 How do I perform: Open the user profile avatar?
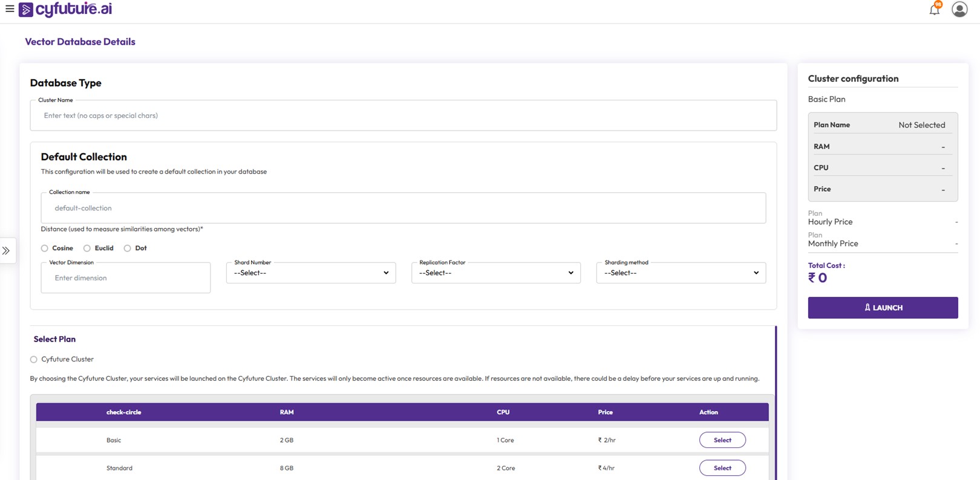coord(959,10)
